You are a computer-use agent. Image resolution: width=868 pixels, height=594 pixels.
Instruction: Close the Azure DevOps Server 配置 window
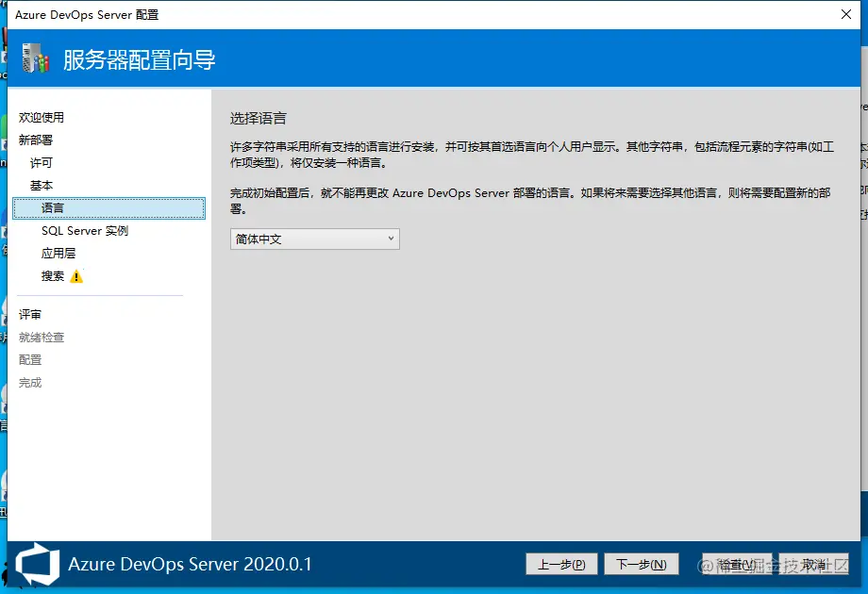pos(846,14)
